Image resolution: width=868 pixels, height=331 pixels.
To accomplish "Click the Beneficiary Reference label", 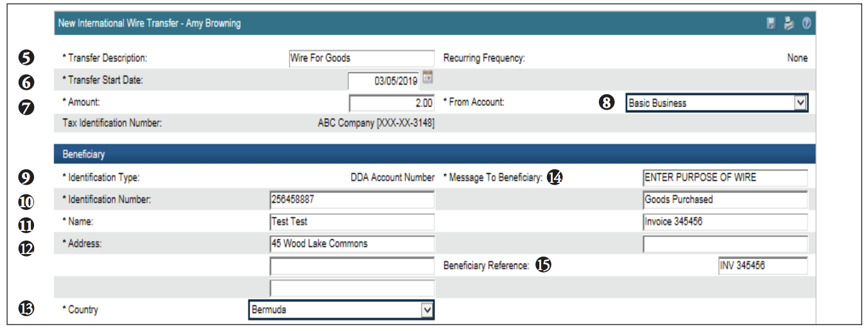I will pos(486,266).
